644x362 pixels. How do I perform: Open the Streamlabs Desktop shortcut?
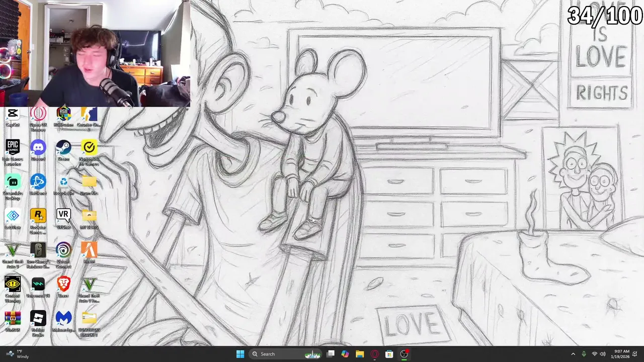coord(13,187)
